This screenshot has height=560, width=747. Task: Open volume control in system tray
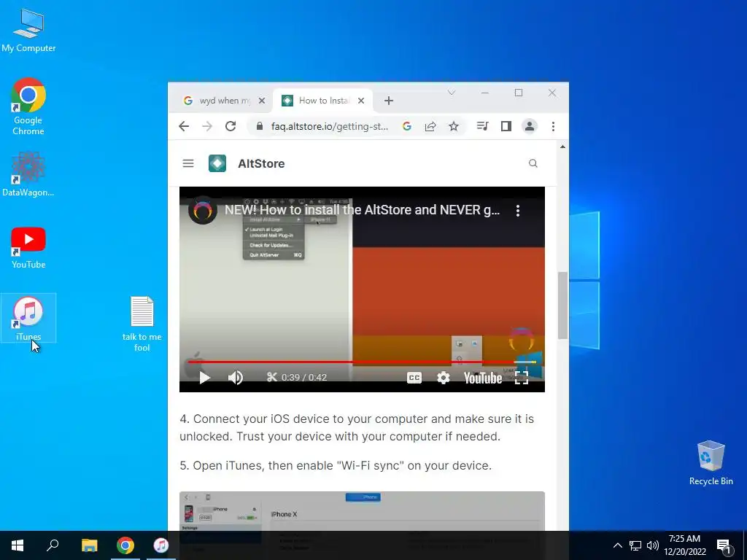[653, 545]
